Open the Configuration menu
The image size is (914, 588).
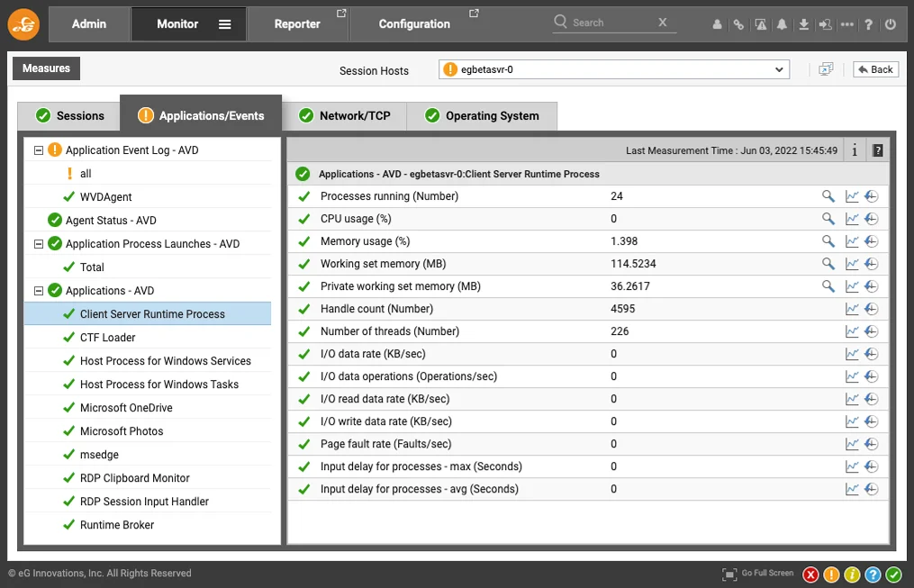[x=414, y=24]
